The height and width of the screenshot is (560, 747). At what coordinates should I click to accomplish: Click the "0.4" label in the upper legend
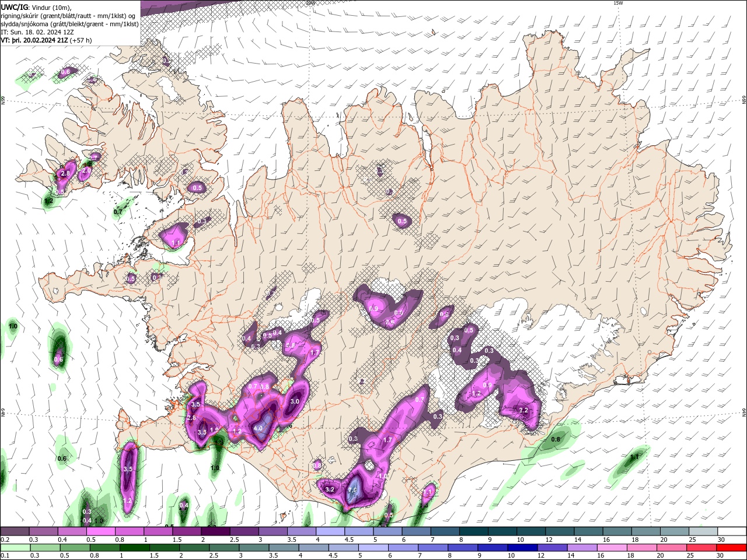coord(62,540)
